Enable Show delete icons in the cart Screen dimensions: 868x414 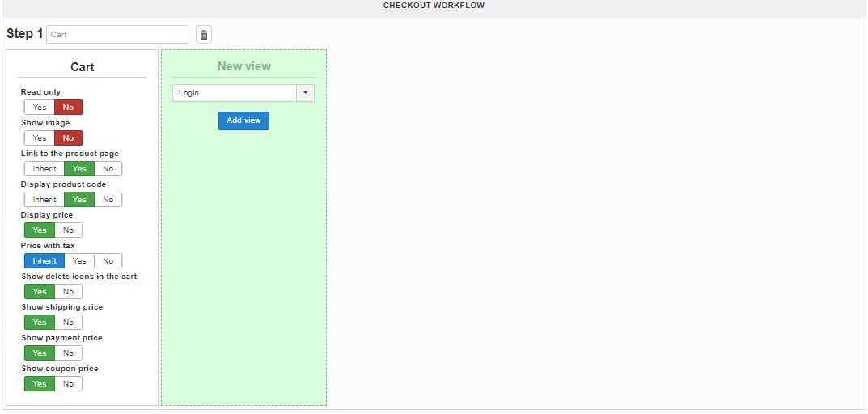[40, 292]
